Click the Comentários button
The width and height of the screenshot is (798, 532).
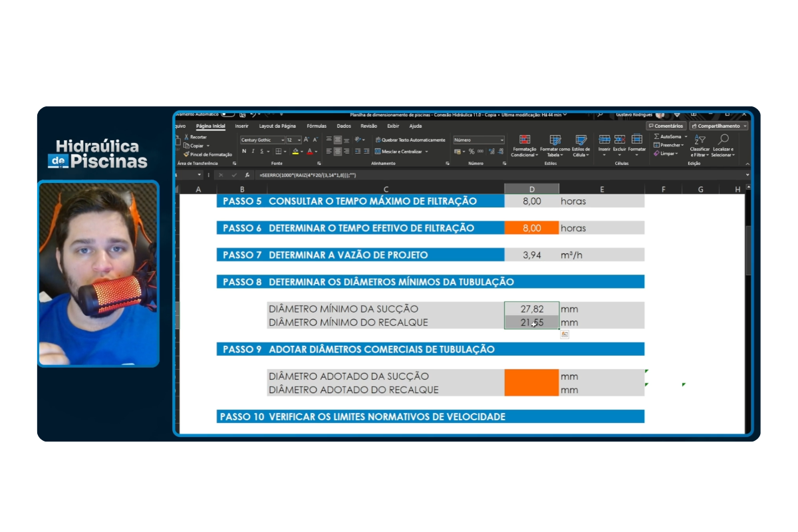[666, 126]
